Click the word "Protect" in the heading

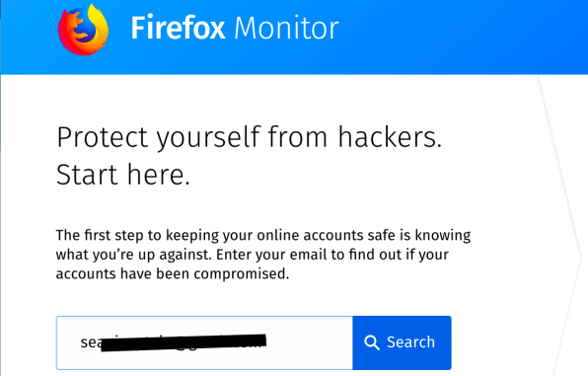point(103,136)
